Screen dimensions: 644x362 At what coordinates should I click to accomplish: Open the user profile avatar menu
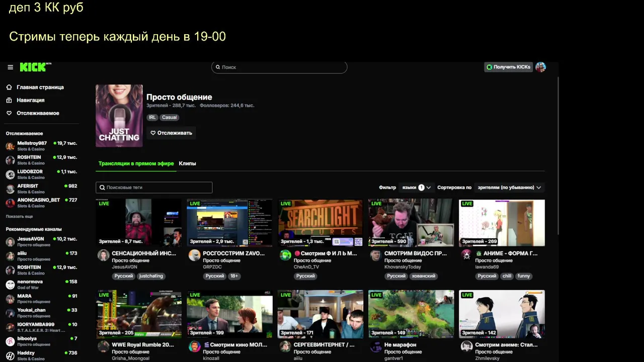click(540, 67)
